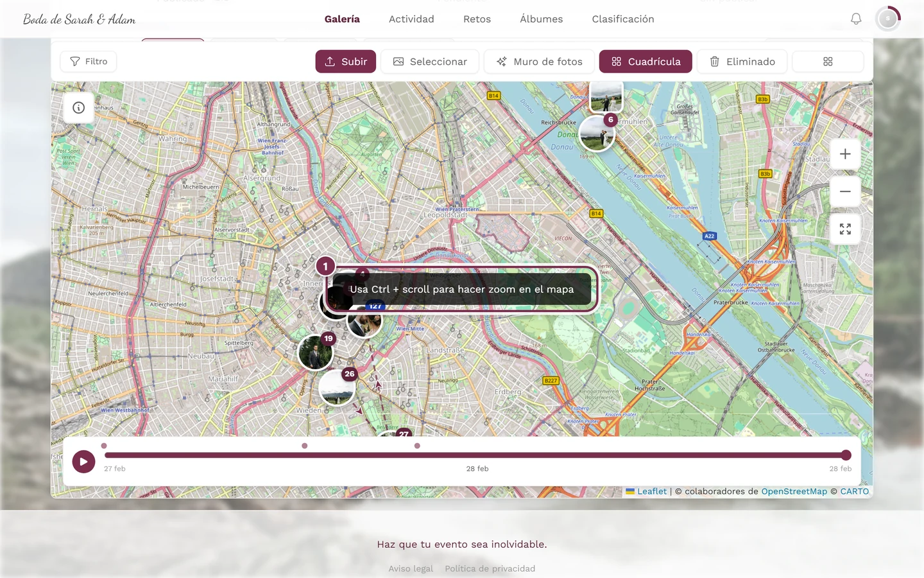Open the Política de privacidad link
The height and width of the screenshot is (578, 924).
click(x=490, y=568)
